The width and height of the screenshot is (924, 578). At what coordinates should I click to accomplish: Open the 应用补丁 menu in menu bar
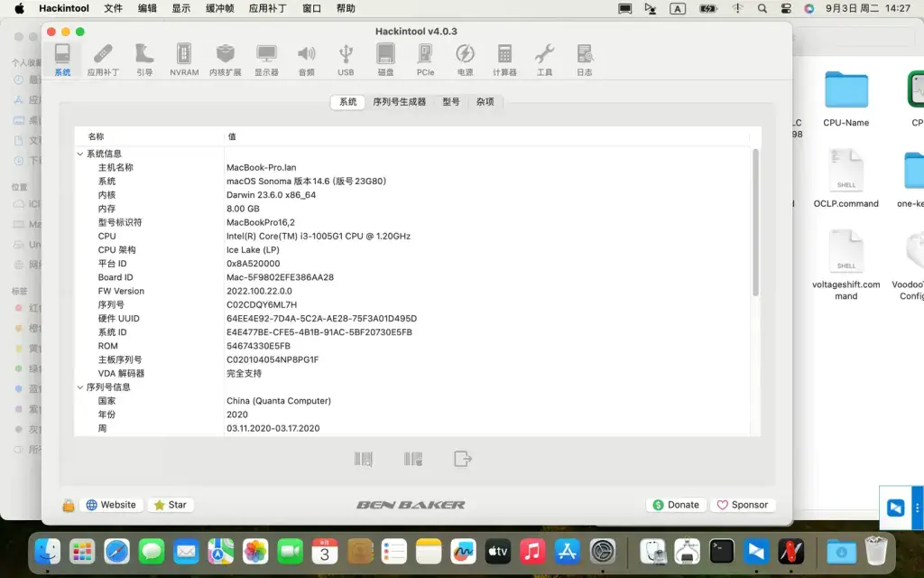[267, 8]
